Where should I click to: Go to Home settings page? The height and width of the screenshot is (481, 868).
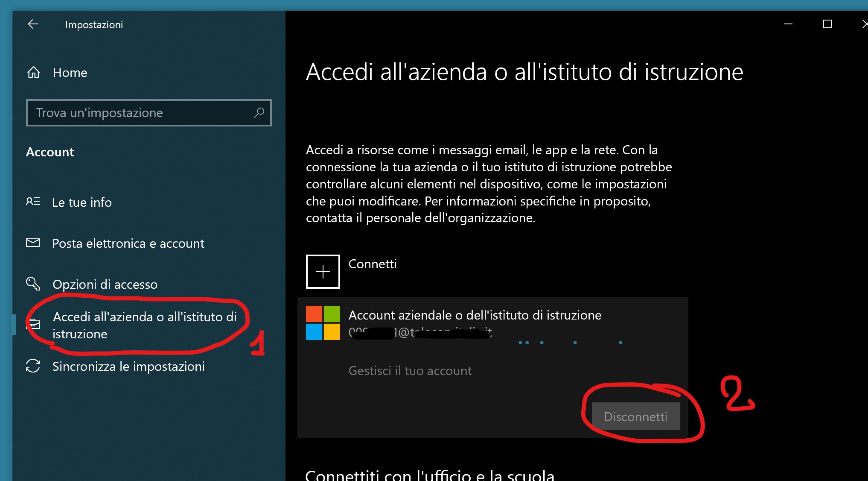(x=70, y=73)
